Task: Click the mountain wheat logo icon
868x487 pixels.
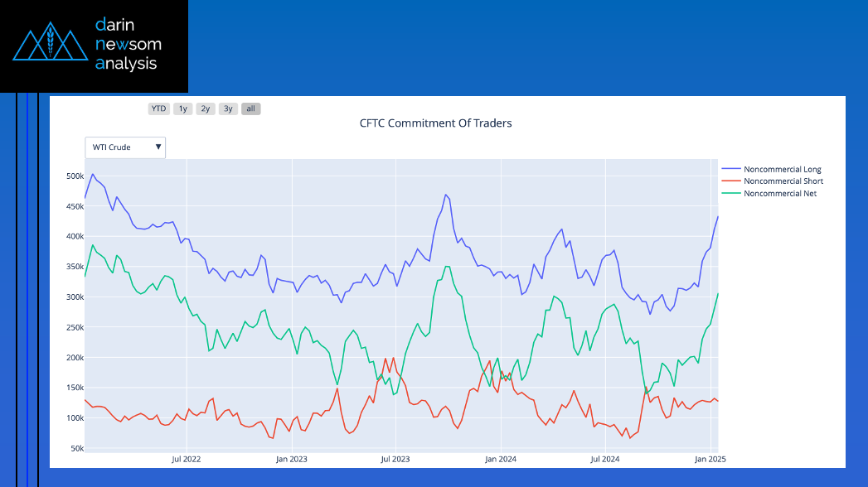Action: pos(50,43)
